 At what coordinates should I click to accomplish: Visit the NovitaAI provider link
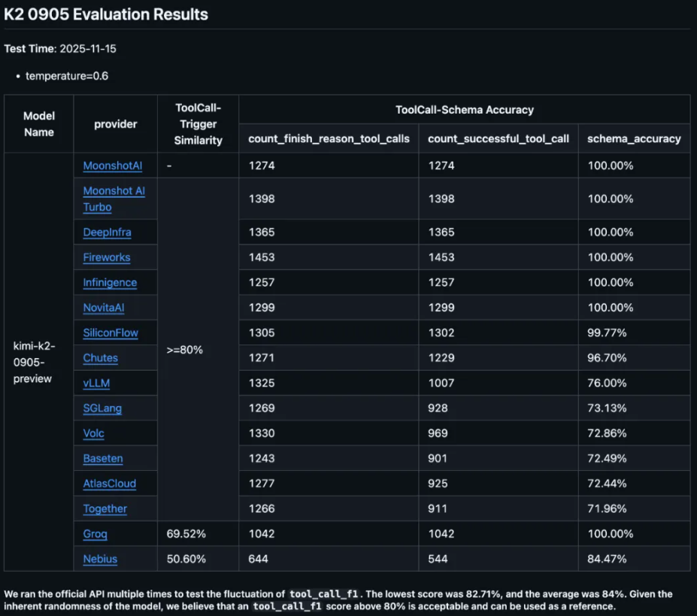coord(104,308)
